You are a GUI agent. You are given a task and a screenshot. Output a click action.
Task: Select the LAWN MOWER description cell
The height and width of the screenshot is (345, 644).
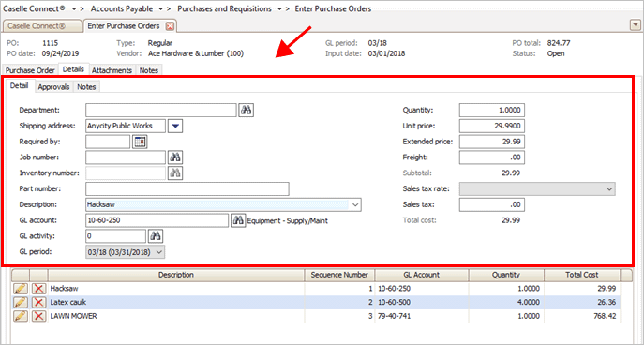click(176, 316)
